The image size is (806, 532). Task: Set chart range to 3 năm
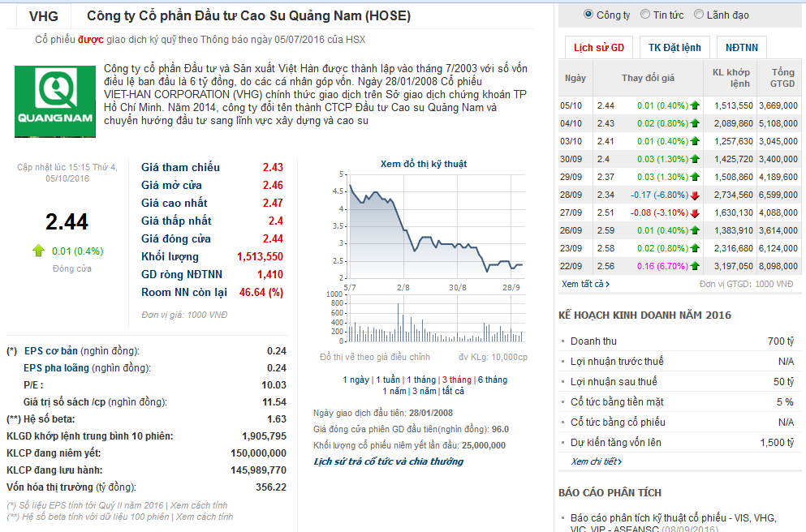click(x=424, y=391)
